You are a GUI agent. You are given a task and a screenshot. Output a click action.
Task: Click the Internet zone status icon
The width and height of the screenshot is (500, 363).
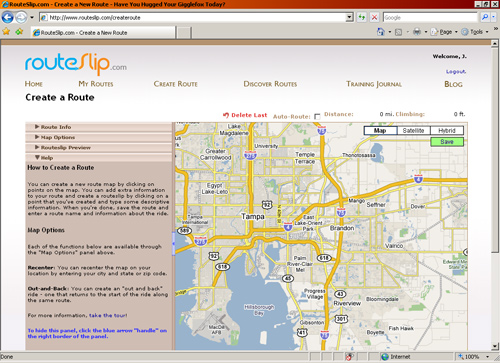pos(385,357)
